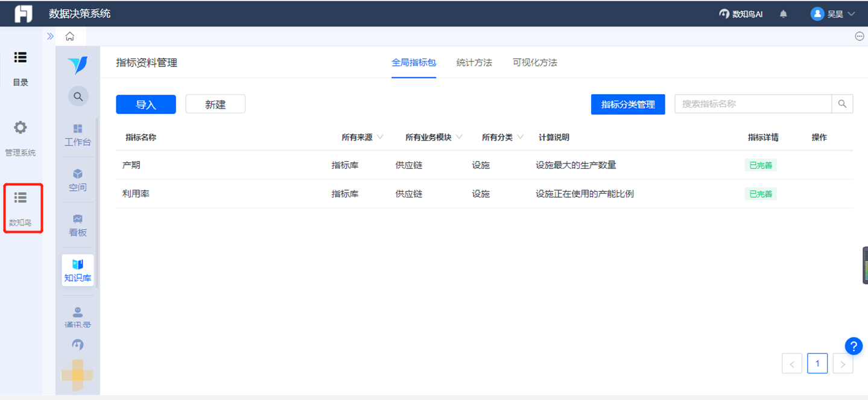Click 已完善 tag in 产期 row
Viewport: 868px width, 400px height.
[x=761, y=165]
